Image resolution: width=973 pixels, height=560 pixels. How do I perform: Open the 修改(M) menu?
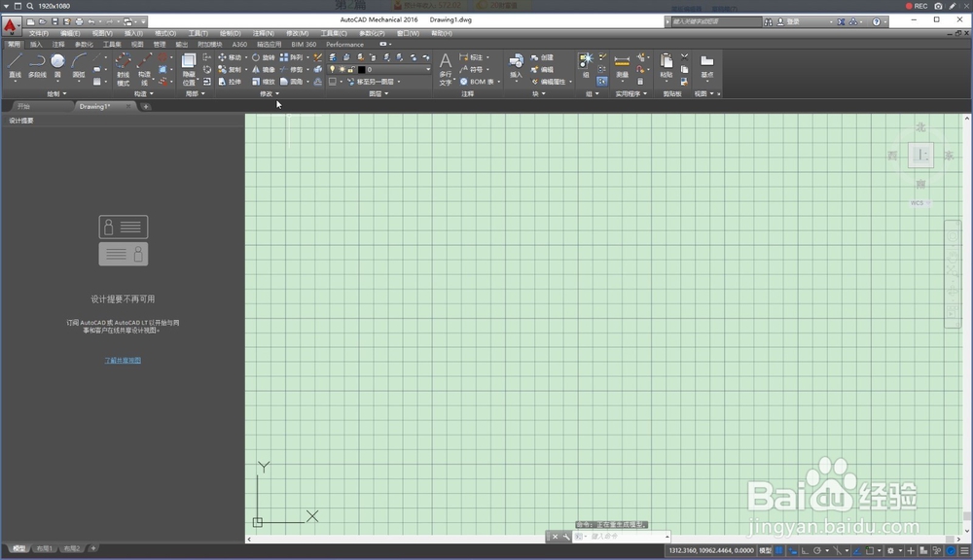point(297,33)
